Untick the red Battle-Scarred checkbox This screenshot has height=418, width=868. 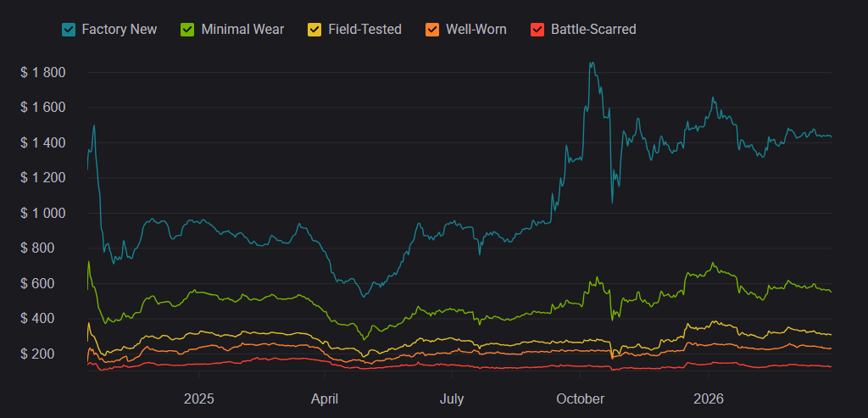pyautogui.click(x=537, y=30)
